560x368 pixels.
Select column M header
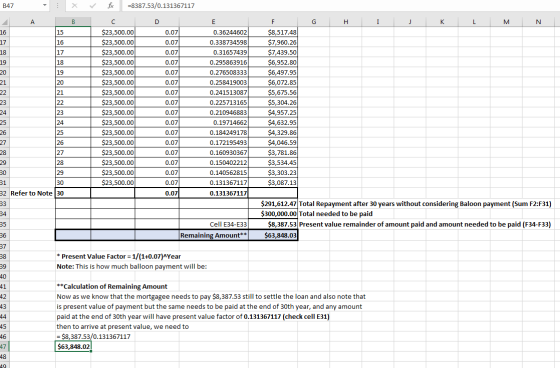[506, 22]
